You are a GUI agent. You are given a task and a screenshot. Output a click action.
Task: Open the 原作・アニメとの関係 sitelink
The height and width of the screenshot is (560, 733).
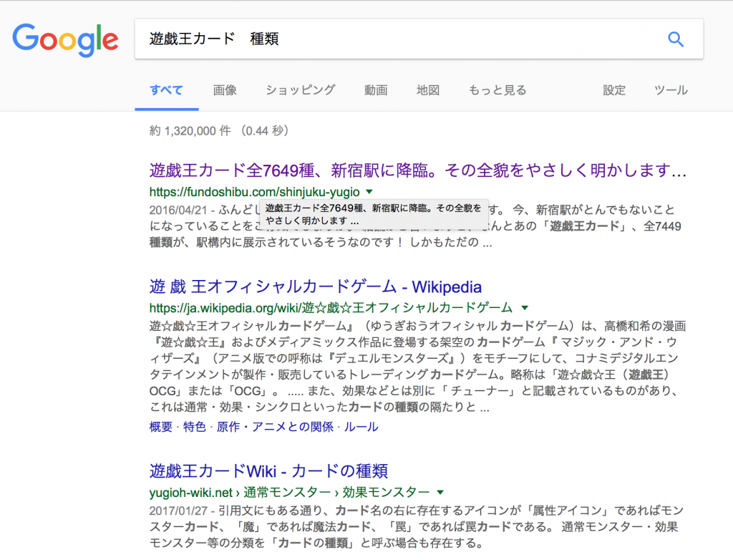click(275, 427)
